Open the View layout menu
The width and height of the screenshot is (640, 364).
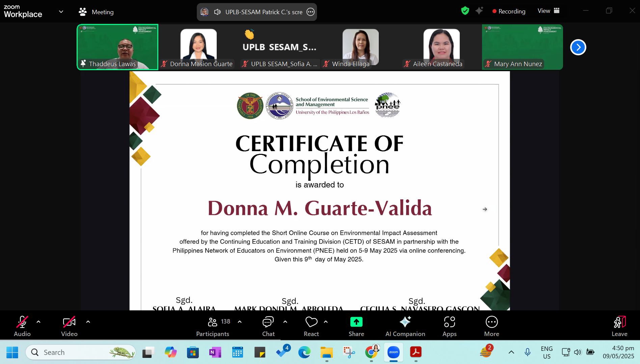click(x=549, y=11)
